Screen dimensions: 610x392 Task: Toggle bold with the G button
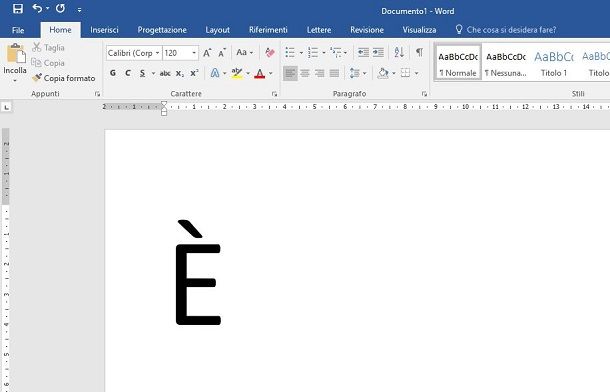click(x=113, y=73)
